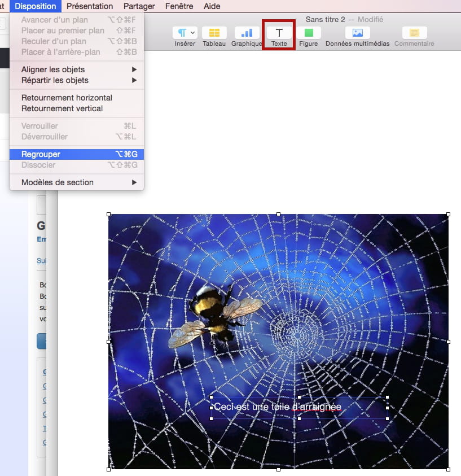461x476 pixels.
Task: Add a chart via Graphique icon
Action: [247, 33]
